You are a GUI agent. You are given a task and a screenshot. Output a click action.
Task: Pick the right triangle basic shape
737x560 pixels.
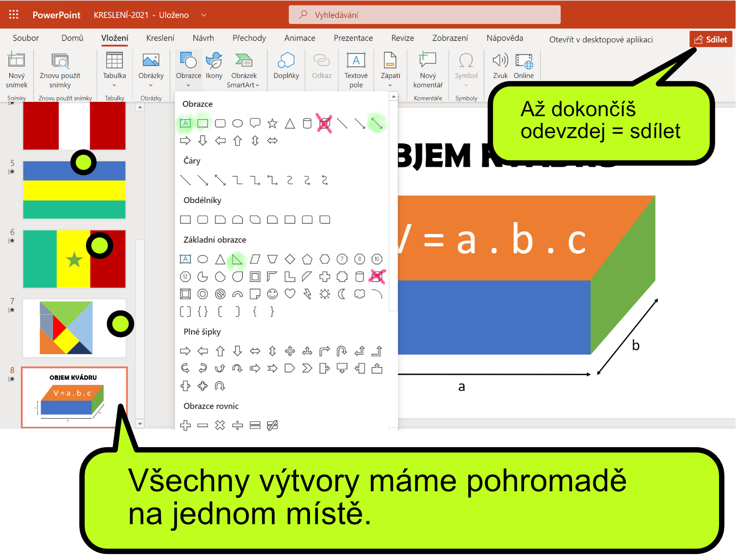pos(237,259)
